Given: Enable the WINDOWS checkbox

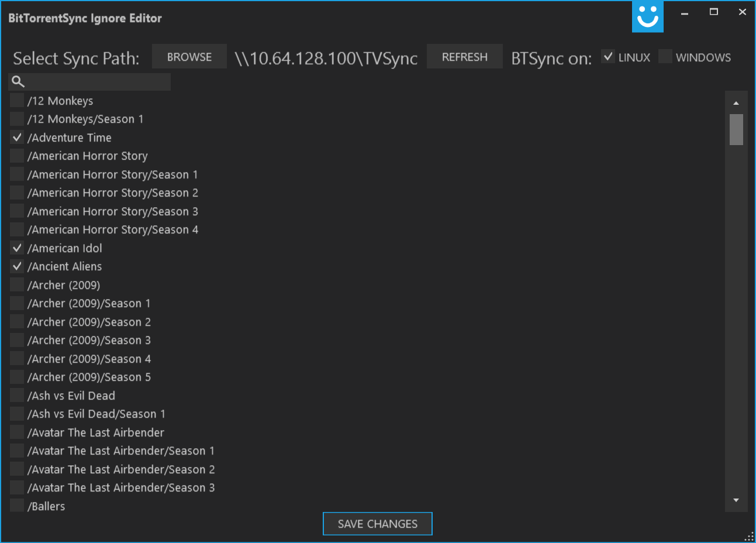Looking at the screenshot, I should tap(665, 57).
